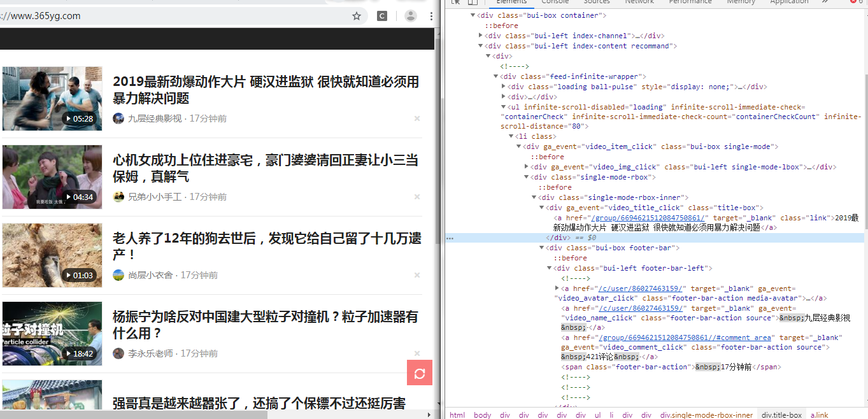The height and width of the screenshot is (419, 868).
Task: Select div.title-box in the breadcrumb
Action: (781, 415)
